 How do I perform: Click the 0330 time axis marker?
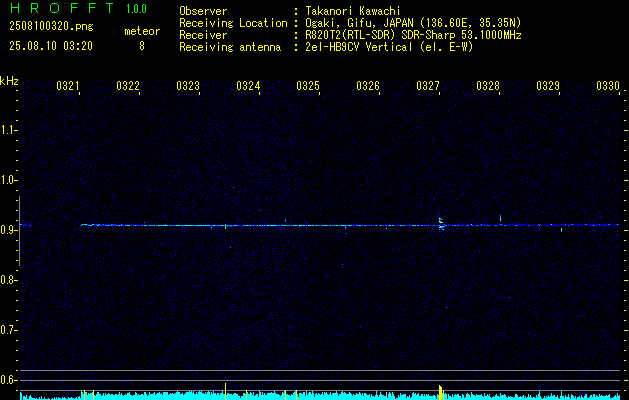(608, 86)
